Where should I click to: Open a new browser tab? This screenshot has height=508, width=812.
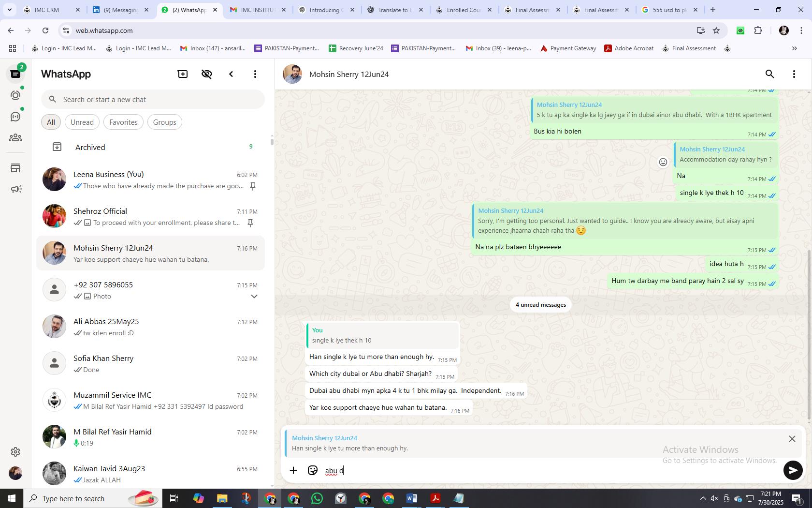tap(713, 10)
